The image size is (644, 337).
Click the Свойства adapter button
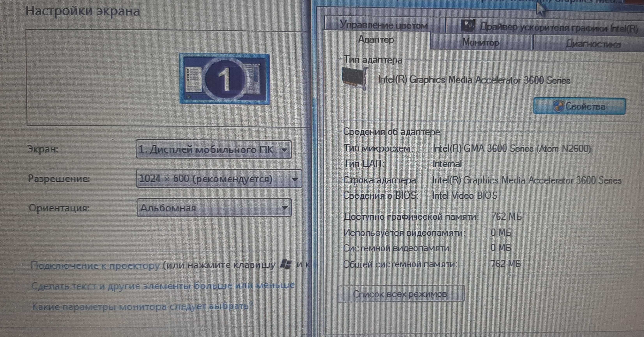pyautogui.click(x=580, y=106)
